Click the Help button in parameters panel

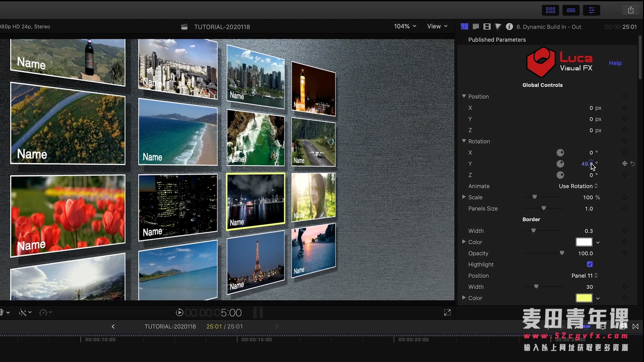(615, 63)
